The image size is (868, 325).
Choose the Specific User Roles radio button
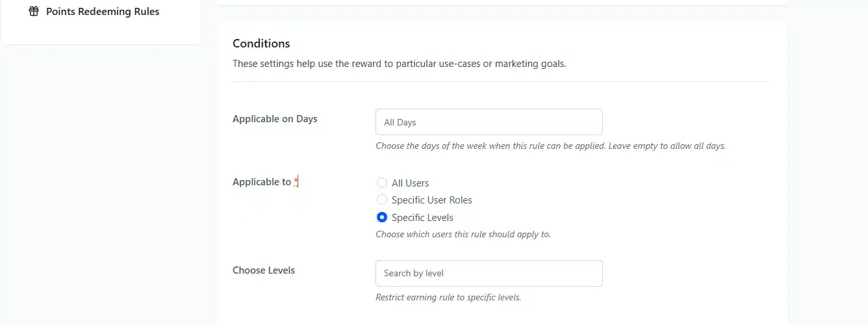[x=382, y=200]
